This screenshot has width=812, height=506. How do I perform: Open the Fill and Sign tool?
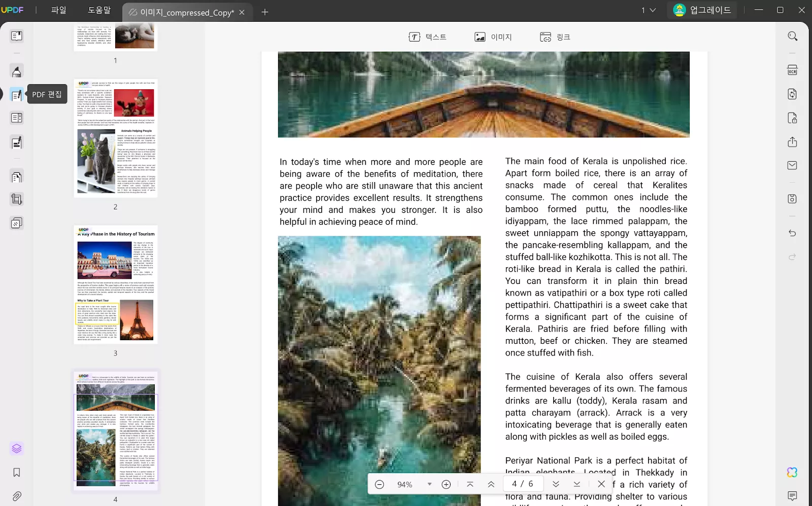point(16,143)
